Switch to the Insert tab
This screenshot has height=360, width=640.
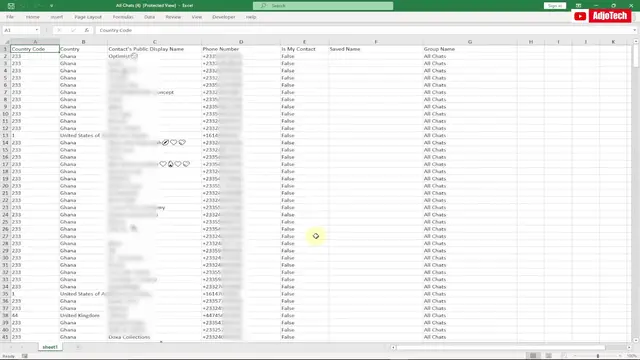coord(57,17)
